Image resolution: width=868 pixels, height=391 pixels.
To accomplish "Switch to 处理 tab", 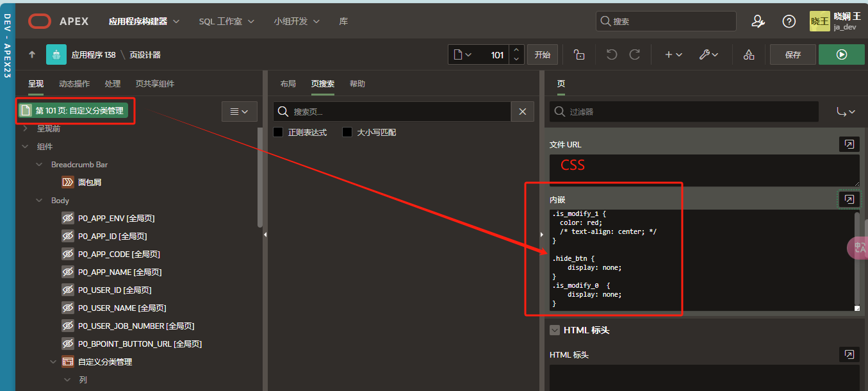I will (x=113, y=83).
